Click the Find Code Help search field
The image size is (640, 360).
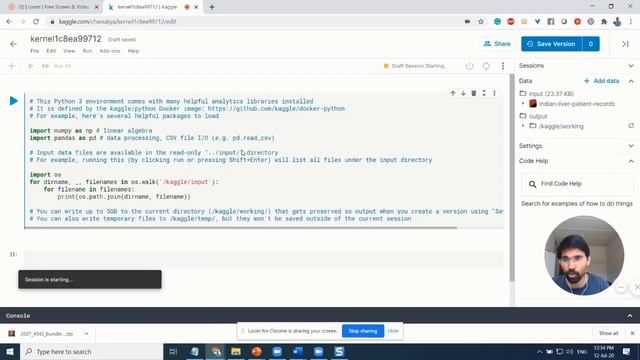[x=577, y=184]
